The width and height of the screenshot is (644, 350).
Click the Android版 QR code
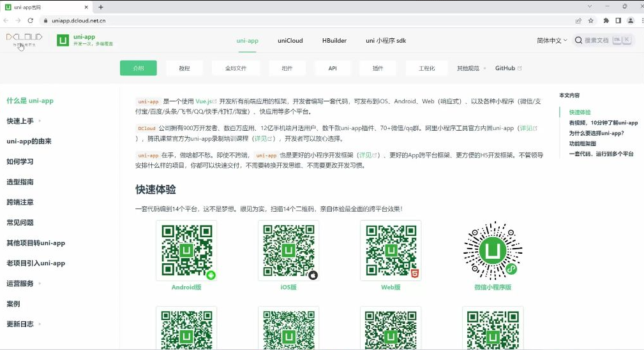coord(186,251)
